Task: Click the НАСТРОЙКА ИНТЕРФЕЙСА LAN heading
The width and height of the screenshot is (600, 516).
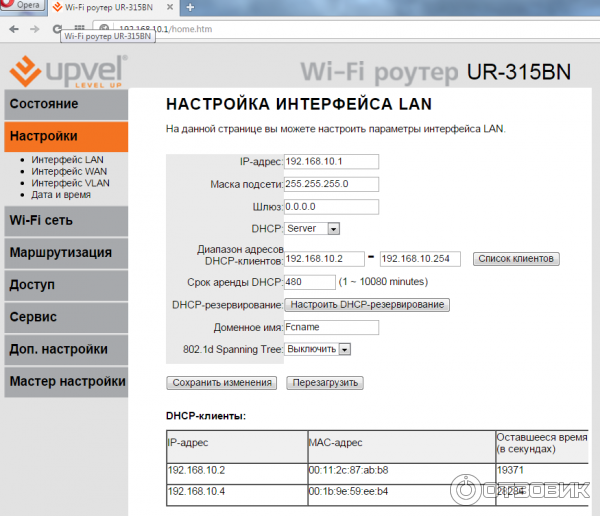Action: click(299, 104)
